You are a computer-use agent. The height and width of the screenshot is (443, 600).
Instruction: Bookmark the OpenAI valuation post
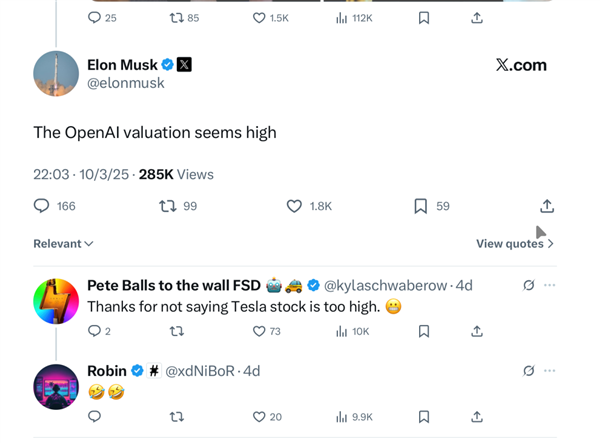[421, 206]
